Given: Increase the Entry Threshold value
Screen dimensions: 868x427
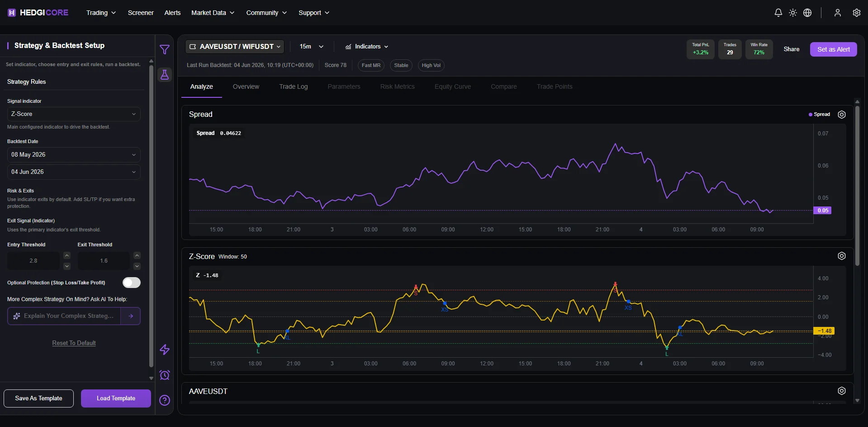Looking at the screenshot, I should pos(67,255).
